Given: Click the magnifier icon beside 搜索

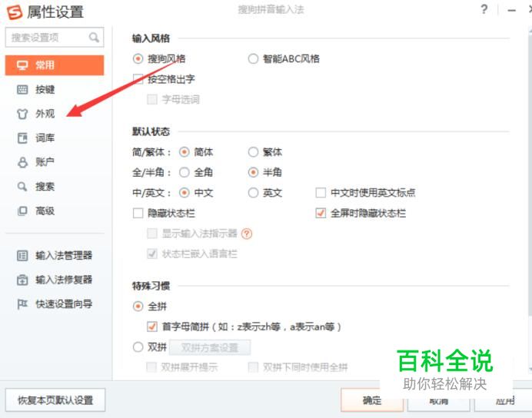Looking at the screenshot, I should [x=22, y=187].
